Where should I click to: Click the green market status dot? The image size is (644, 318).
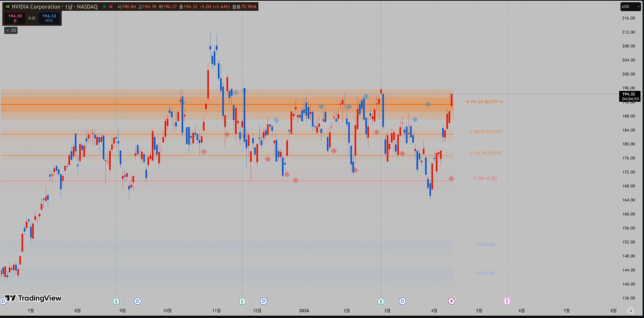(x=104, y=7)
